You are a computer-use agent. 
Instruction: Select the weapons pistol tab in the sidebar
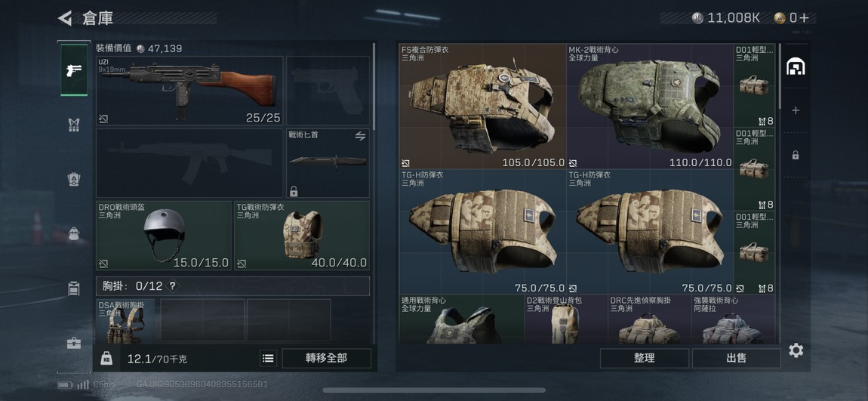coord(74,70)
